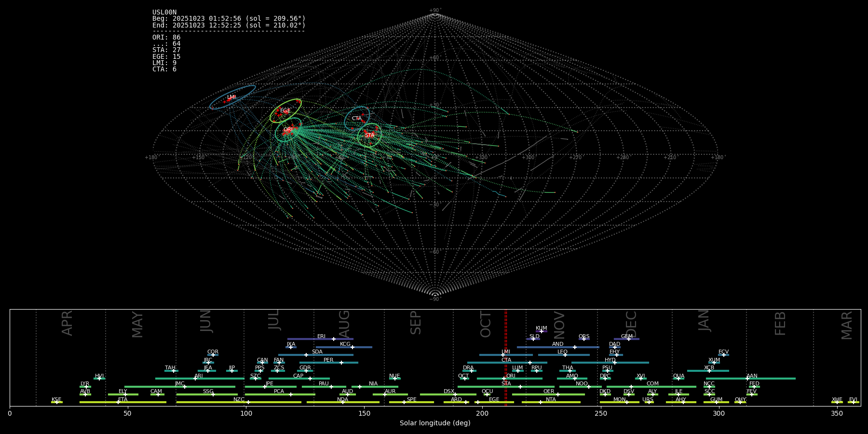Viewport: 868px width, 434px height.
Task: Click the QUA shower label in timeline
Action: coord(678,376)
